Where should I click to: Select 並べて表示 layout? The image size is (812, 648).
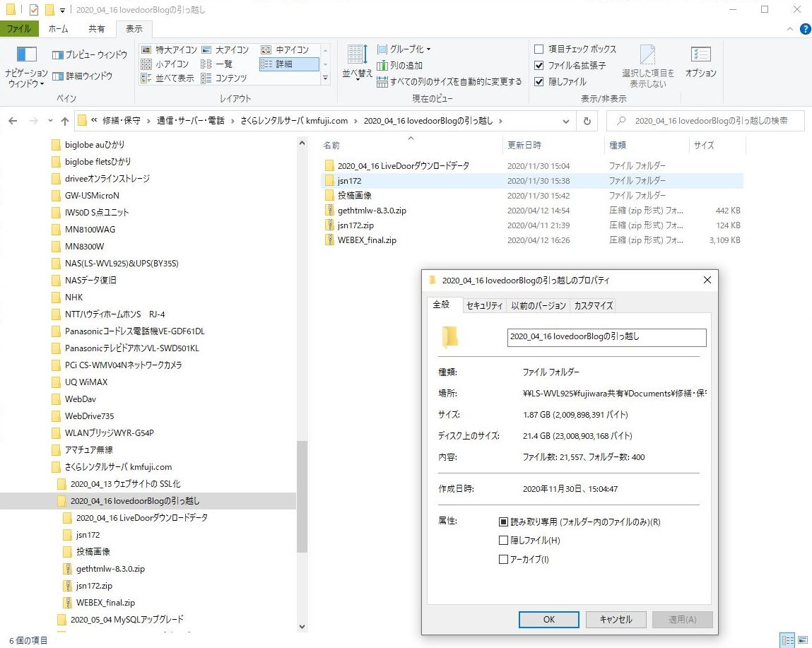[x=167, y=78]
